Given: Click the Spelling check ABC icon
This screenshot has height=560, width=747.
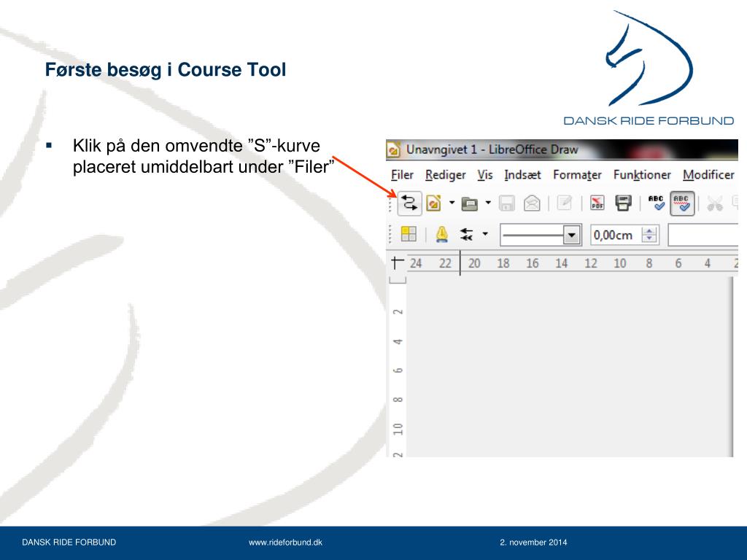Looking at the screenshot, I should pyautogui.click(x=657, y=203).
